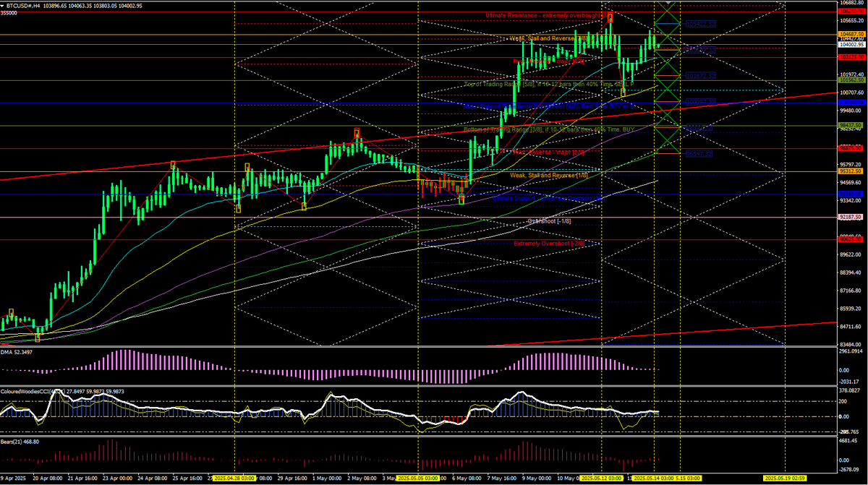Viewport: 868px width, 485px height.
Task: Click the triangle icon before BTCUSD#,H4 title
Action: pyautogui.click(x=3, y=5)
